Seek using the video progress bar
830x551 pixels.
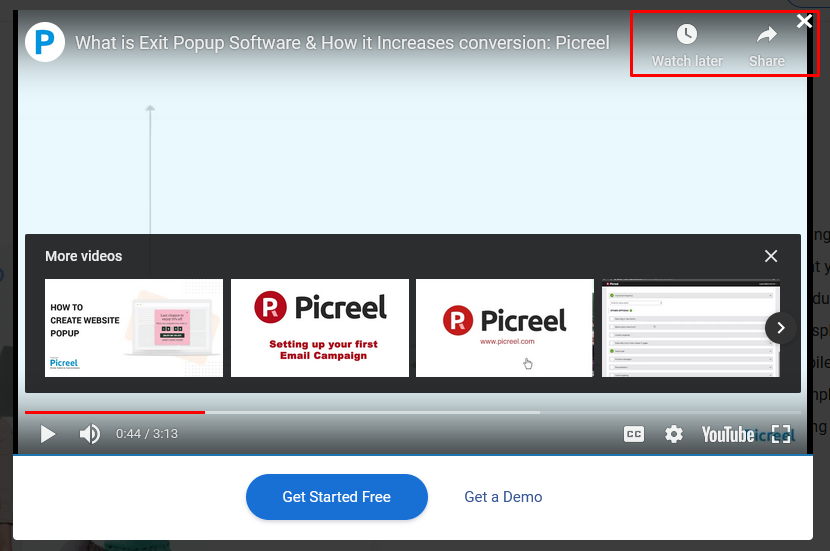point(412,412)
